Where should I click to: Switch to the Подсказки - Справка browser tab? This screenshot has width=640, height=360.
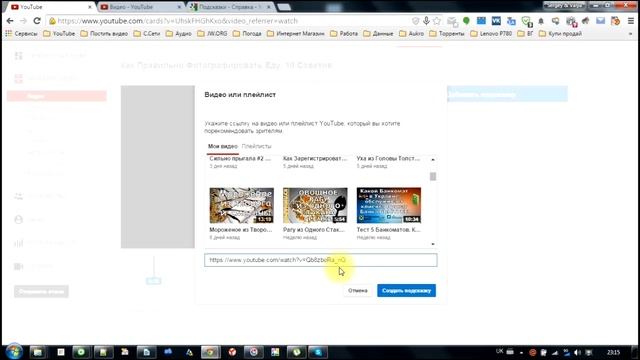click(x=231, y=7)
